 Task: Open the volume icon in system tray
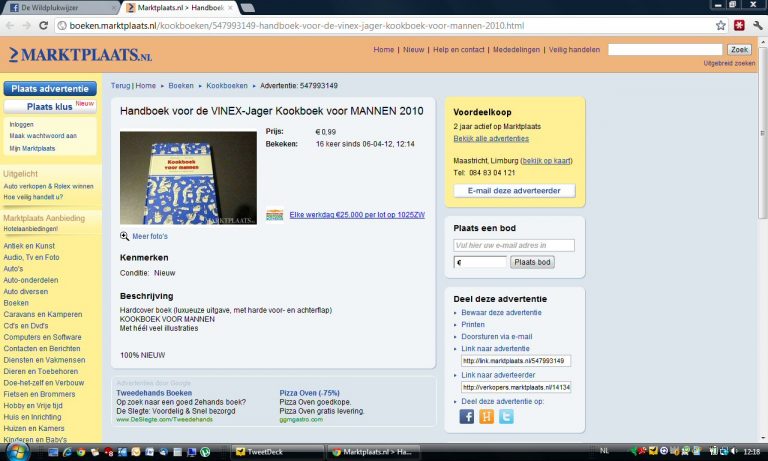tap(734, 451)
